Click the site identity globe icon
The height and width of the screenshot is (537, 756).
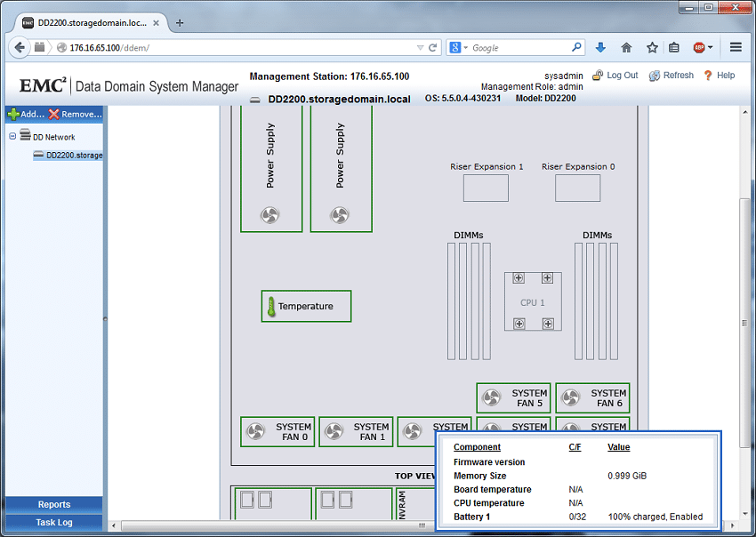[61, 47]
